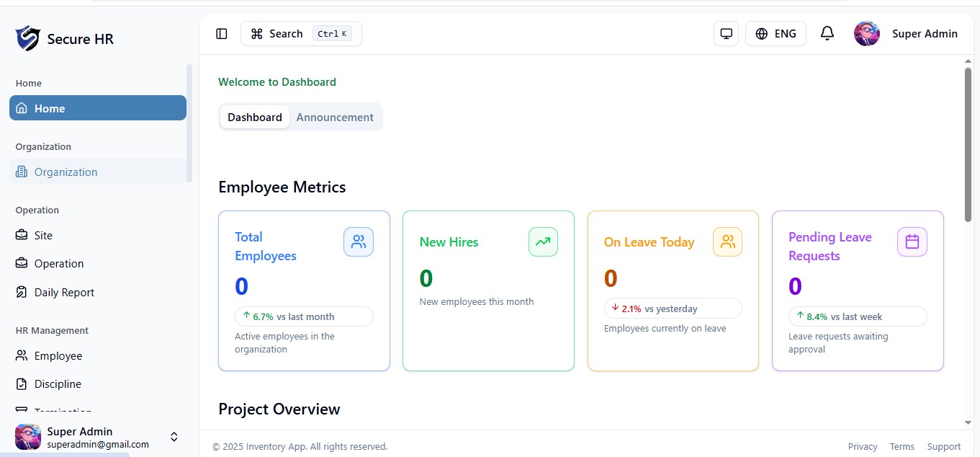980x457 pixels.
Task: Click the monitor display theme icon
Action: 726,34
